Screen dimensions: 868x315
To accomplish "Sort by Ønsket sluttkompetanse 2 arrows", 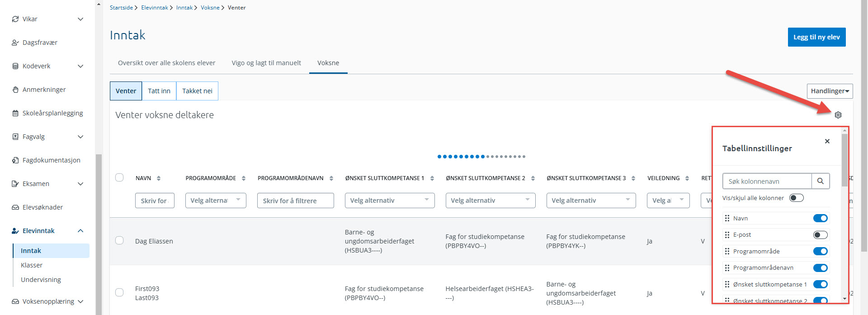I will [533, 178].
